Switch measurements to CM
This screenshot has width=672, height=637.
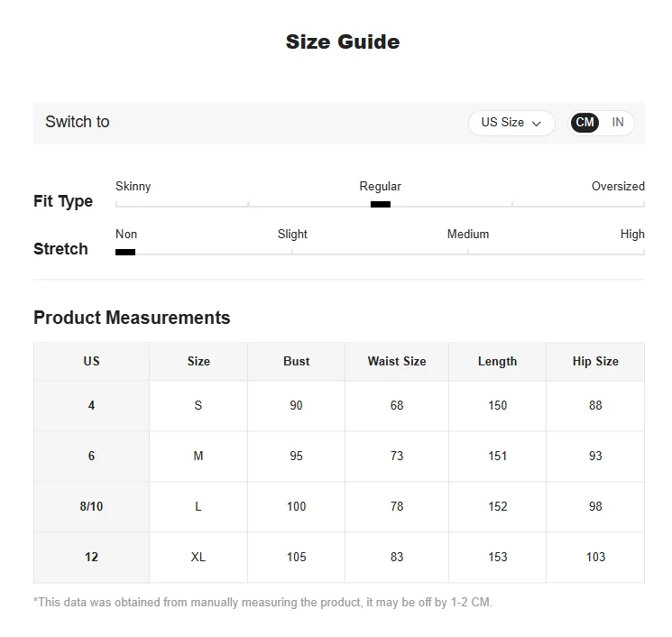[585, 123]
